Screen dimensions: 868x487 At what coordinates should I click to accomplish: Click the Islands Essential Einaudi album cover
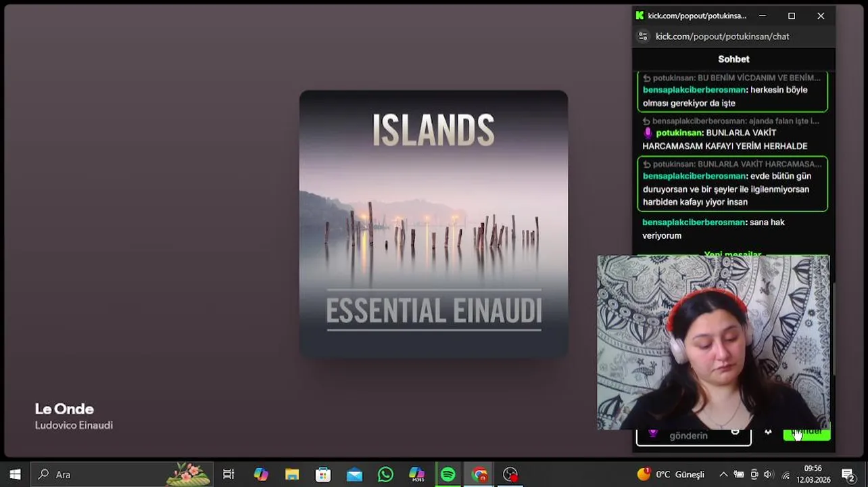point(433,224)
